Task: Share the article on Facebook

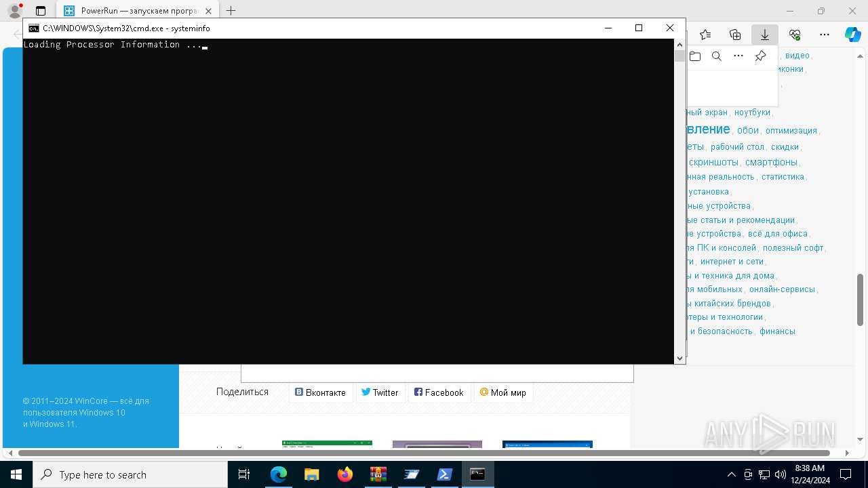Action: (x=439, y=392)
